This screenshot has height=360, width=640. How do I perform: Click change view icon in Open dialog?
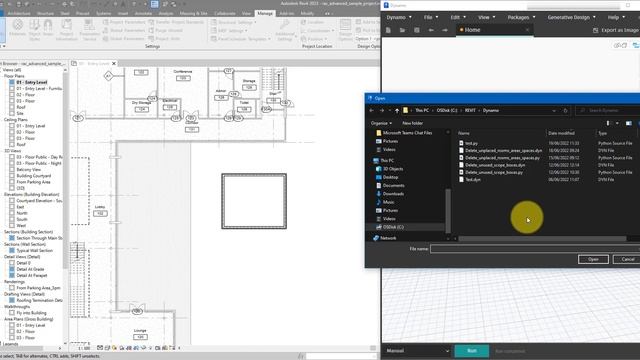tap(608, 123)
